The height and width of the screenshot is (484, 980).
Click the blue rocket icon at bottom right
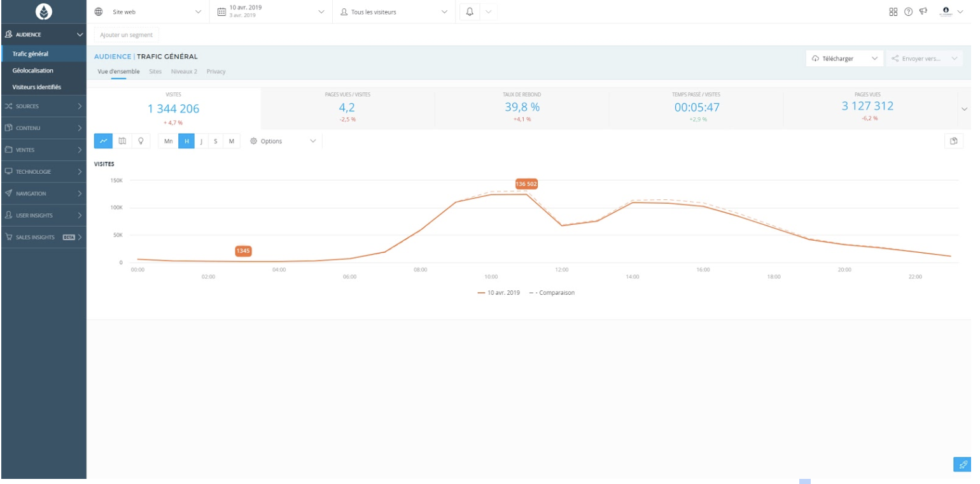click(962, 464)
